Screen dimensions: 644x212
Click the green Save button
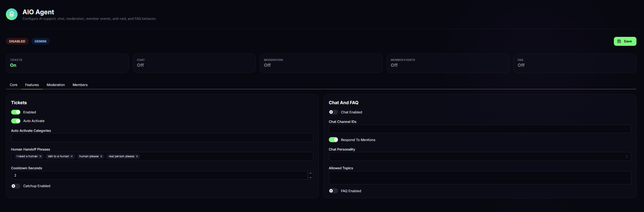click(625, 41)
